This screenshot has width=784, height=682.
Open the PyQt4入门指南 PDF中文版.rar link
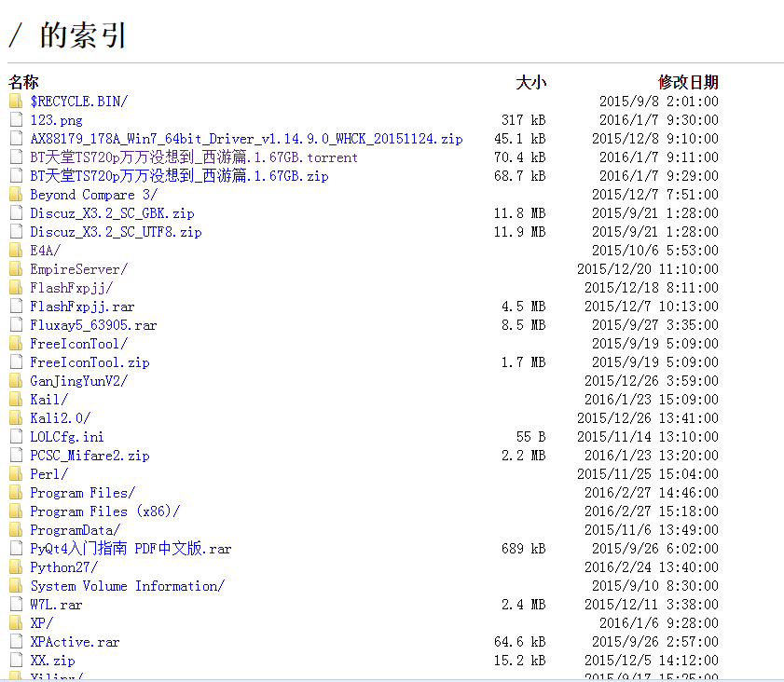click(x=129, y=548)
